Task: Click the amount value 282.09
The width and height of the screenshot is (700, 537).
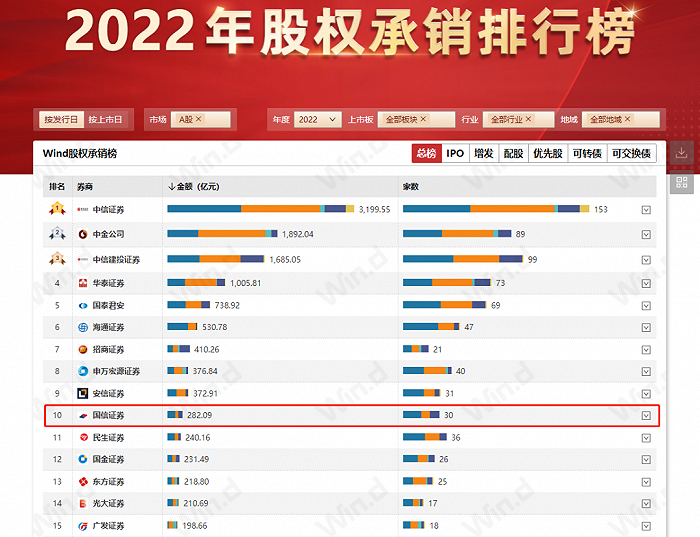Action: [x=200, y=415]
